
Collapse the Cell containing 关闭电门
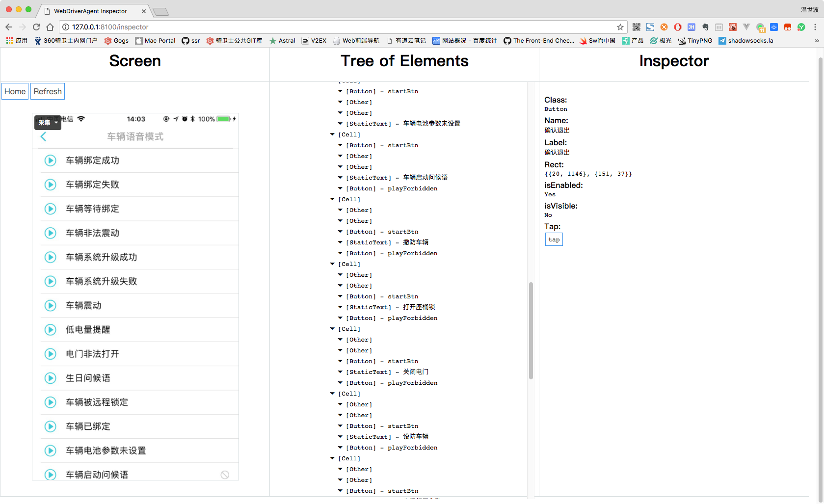click(x=332, y=329)
